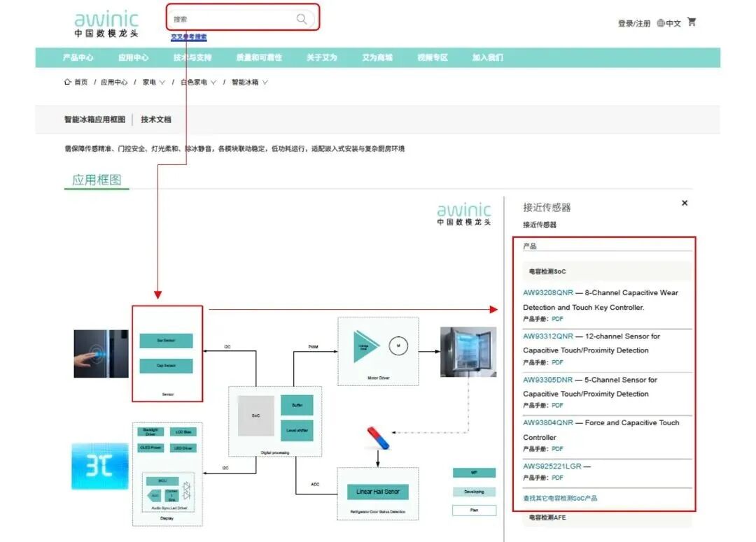Click the MP legend box
Image resolution: width=756 pixels, height=542 pixels.
(474, 473)
